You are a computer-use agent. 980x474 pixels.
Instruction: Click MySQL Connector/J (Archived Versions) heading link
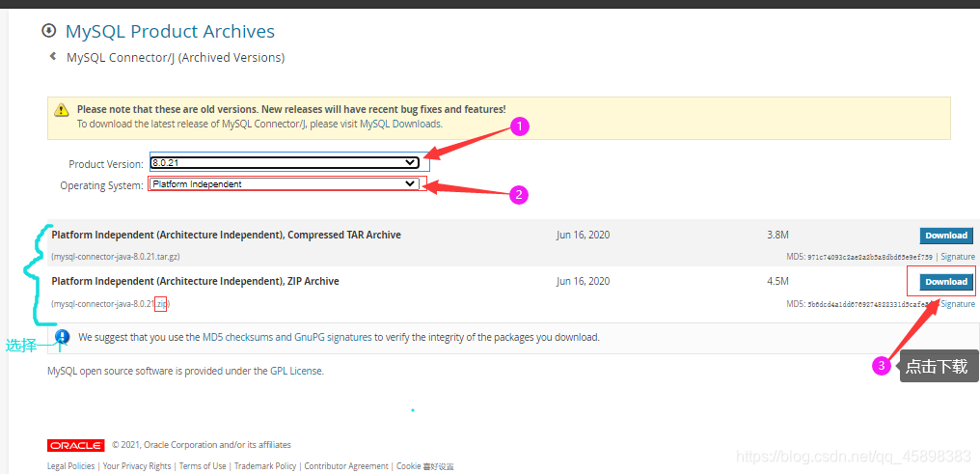pos(176,58)
